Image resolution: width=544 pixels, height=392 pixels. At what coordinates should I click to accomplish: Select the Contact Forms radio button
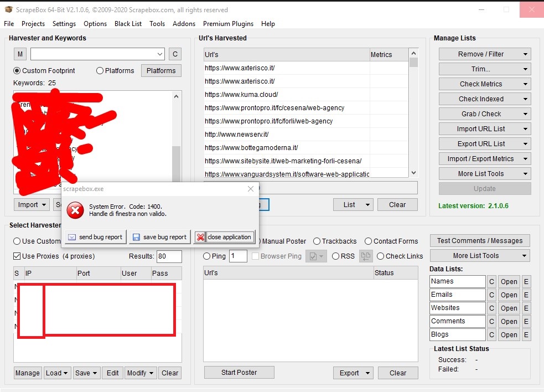368,241
